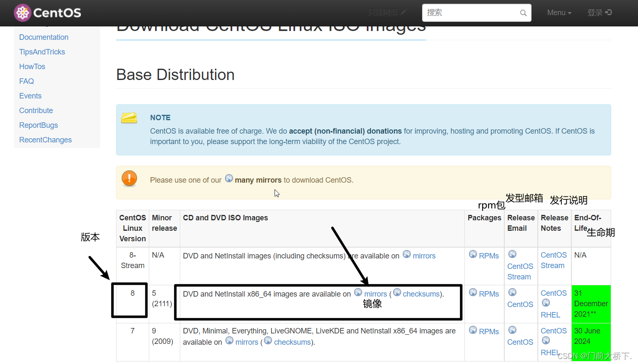Screen dimensions: 638x364
Task: Click the search magnifier icon
Action: pos(523,13)
